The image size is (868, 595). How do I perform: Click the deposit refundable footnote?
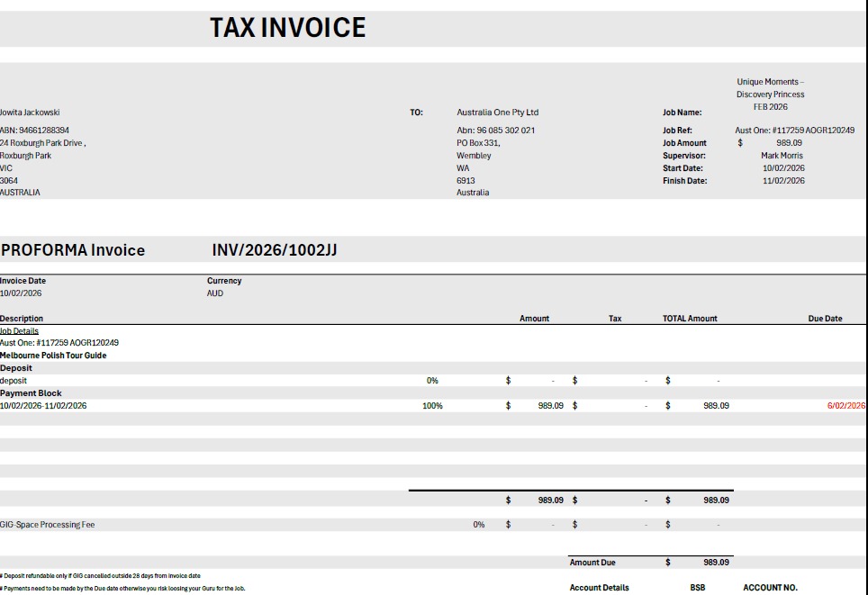pos(100,576)
